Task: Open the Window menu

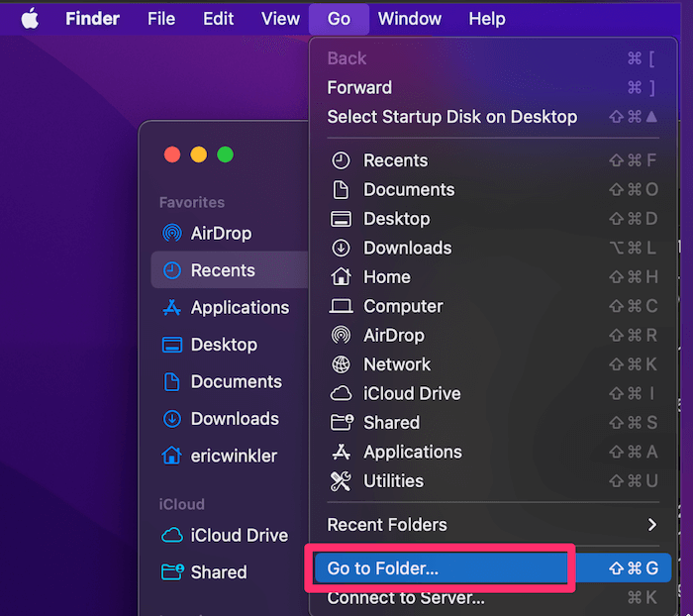Action: (410, 19)
